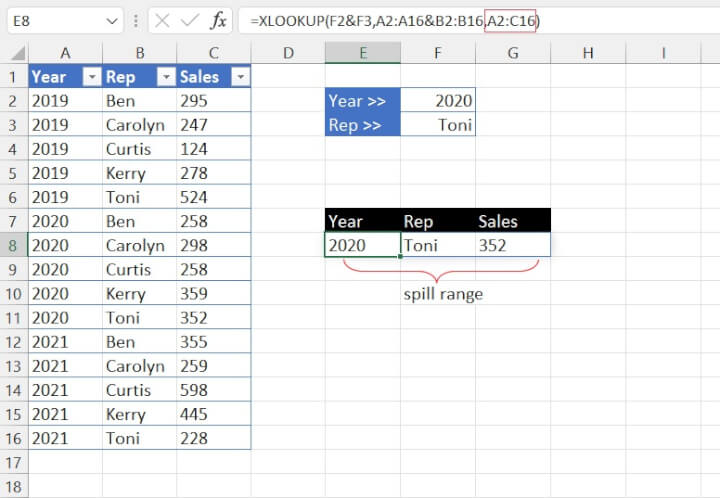The image size is (720, 498).
Task: Select cell C13 with sales 598
Action: [x=213, y=390]
